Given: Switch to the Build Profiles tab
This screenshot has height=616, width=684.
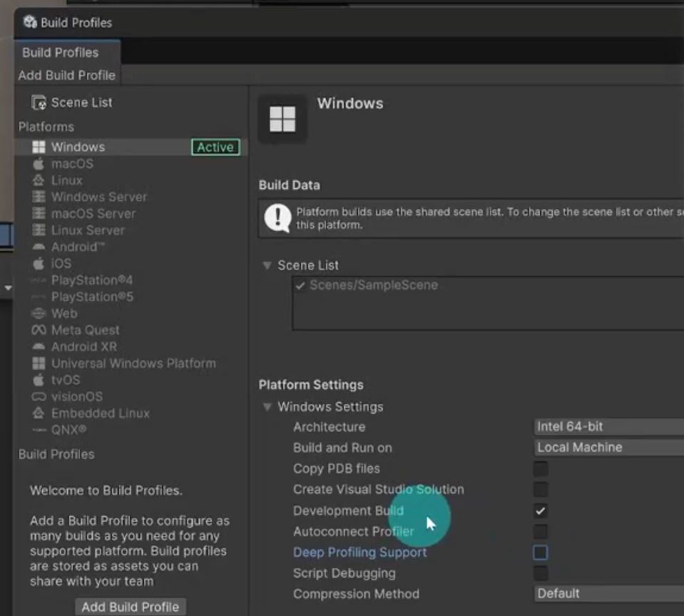Looking at the screenshot, I should pos(61,53).
